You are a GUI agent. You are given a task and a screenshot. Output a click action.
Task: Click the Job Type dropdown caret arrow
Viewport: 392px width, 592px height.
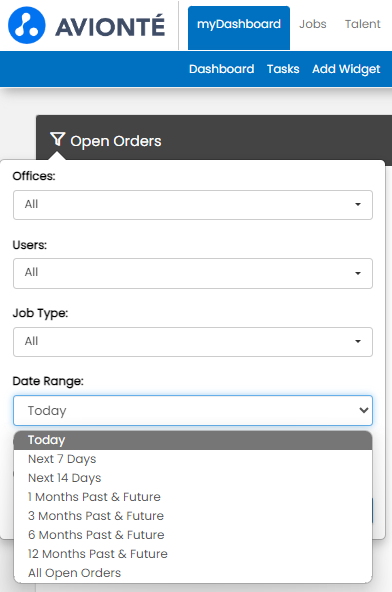(358, 341)
